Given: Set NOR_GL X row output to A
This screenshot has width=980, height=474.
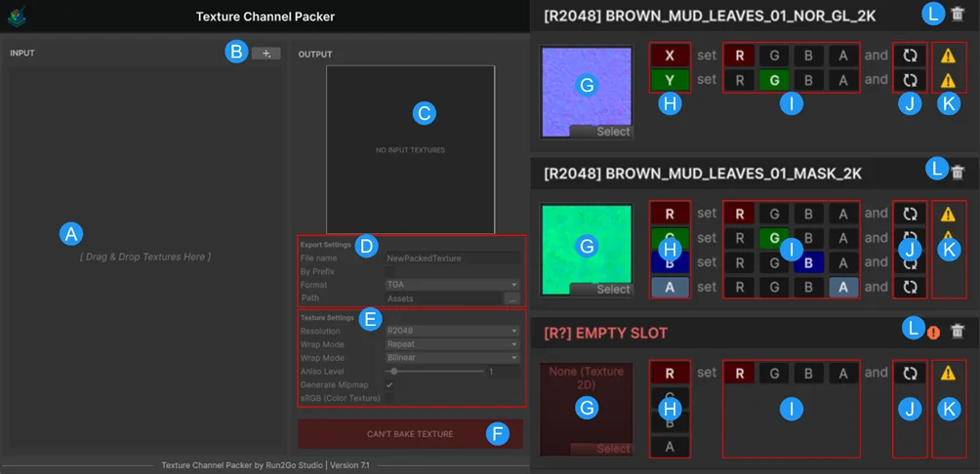Looking at the screenshot, I should pyautogui.click(x=843, y=56).
